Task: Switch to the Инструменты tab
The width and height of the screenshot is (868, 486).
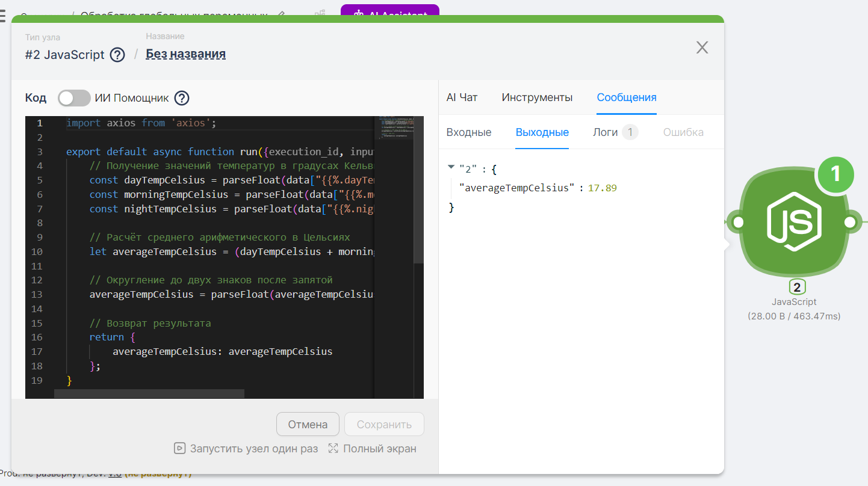Action: [x=537, y=97]
